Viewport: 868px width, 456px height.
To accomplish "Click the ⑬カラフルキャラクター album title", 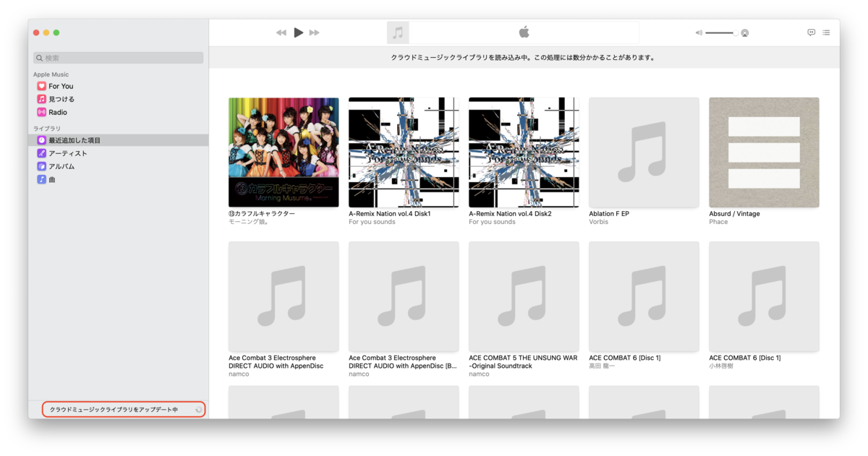I will pyautogui.click(x=262, y=214).
